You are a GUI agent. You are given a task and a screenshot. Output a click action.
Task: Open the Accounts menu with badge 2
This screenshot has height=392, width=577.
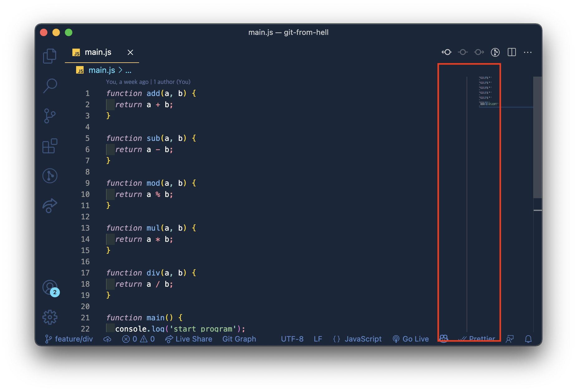[51, 288]
